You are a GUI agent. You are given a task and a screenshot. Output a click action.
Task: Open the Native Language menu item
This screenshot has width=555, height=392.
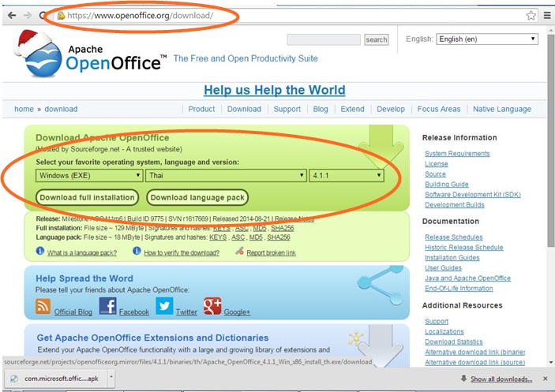502,109
